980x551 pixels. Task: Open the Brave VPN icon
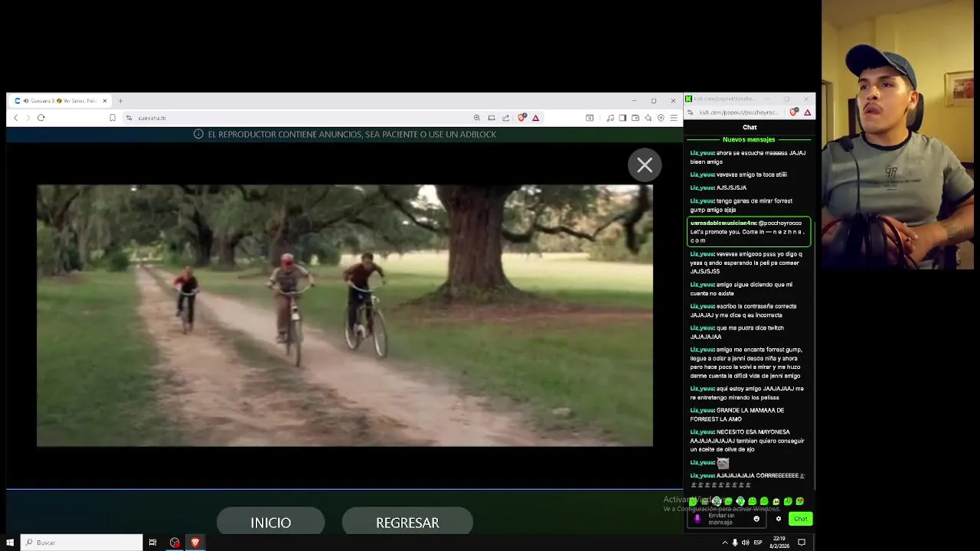point(661,118)
